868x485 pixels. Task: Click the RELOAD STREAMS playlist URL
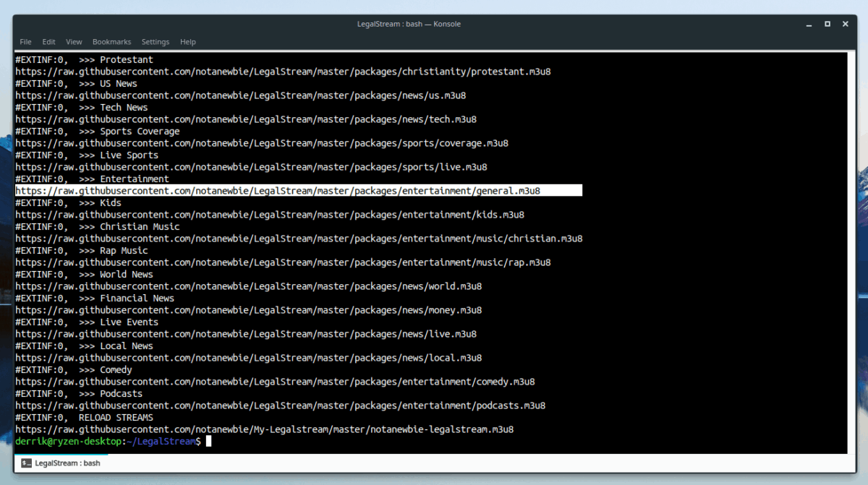265,429
